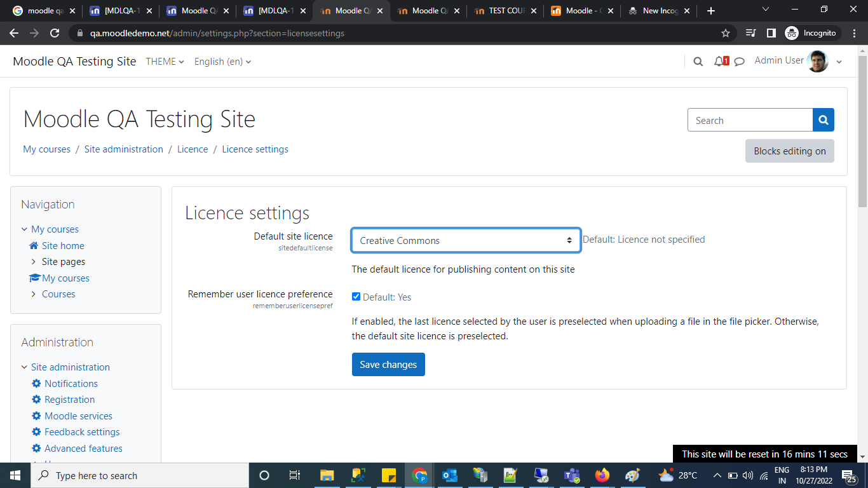This screenshot has width=868, height=488.
Task: Open Registration admin link
Action: click(x=70, y=400)
